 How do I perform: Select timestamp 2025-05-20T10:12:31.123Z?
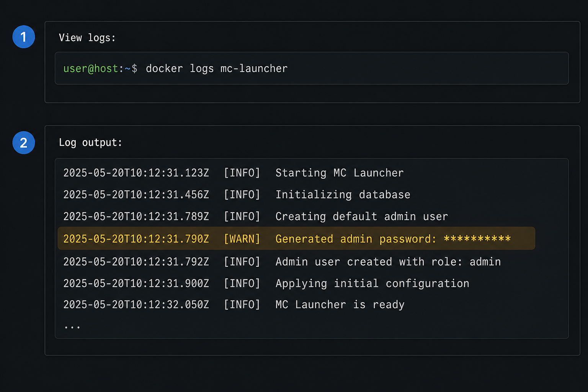pos(136,173)
